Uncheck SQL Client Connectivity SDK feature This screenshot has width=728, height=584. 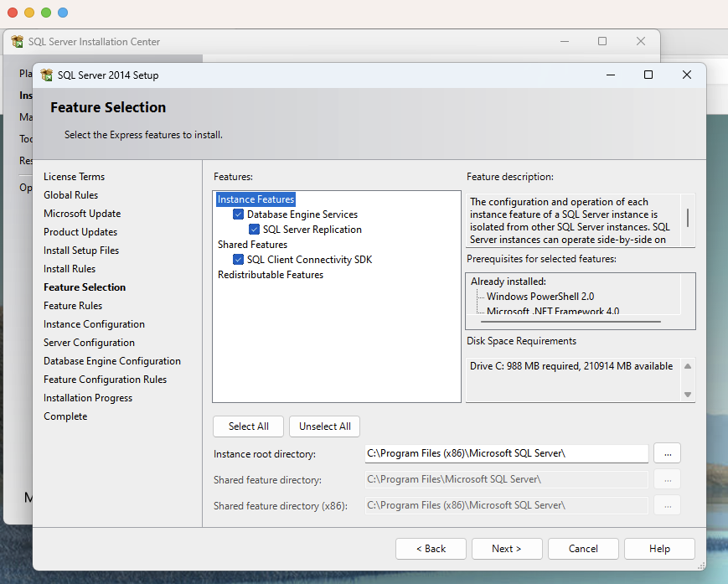238,260
